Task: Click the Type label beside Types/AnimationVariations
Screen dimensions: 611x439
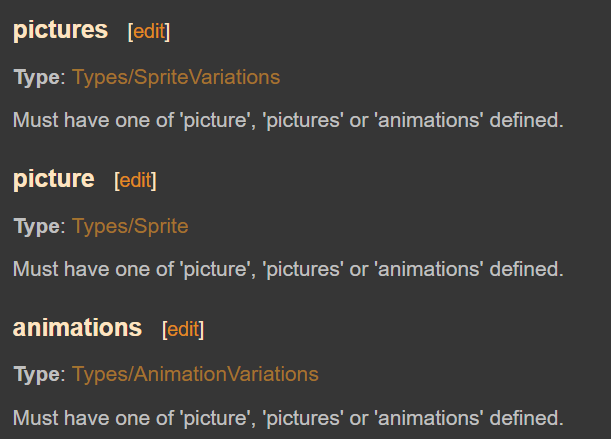Action: pos(37,374)
